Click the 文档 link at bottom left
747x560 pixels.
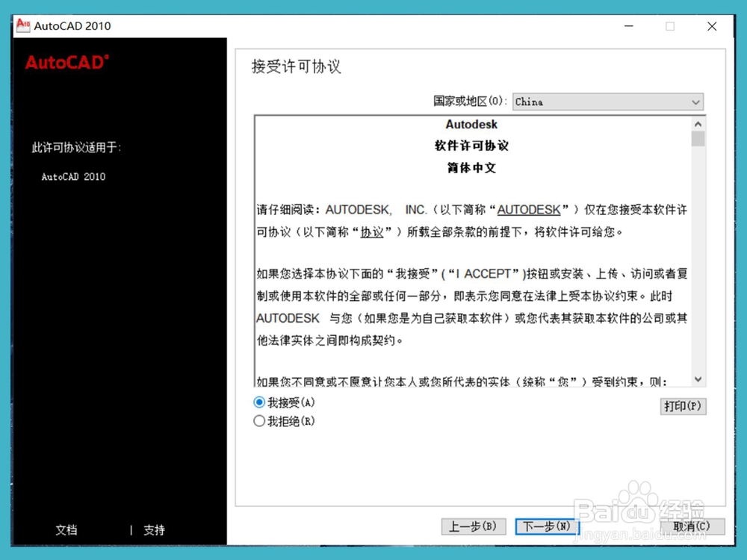(x=66, y=530)
